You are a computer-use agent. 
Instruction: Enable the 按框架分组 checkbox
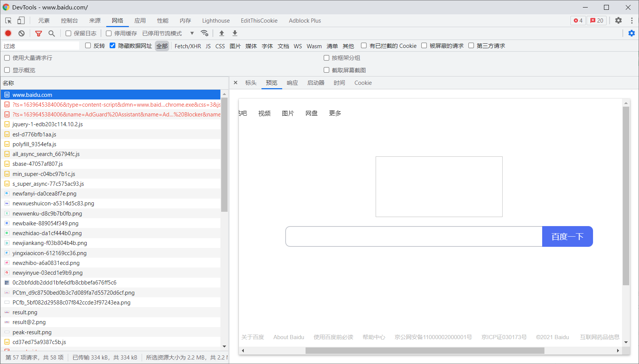pyautogui.click(x=326, y=58)
